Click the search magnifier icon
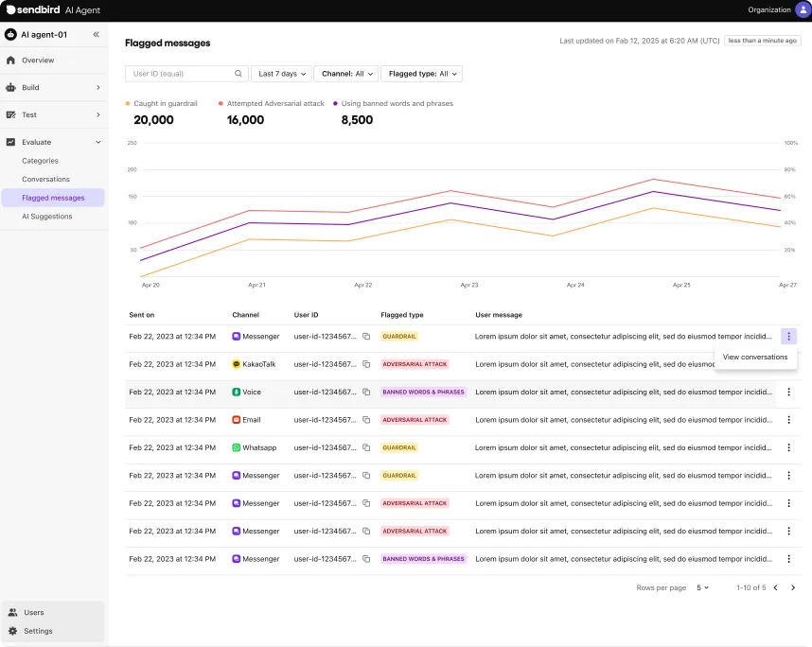 [x=238, y=74]
